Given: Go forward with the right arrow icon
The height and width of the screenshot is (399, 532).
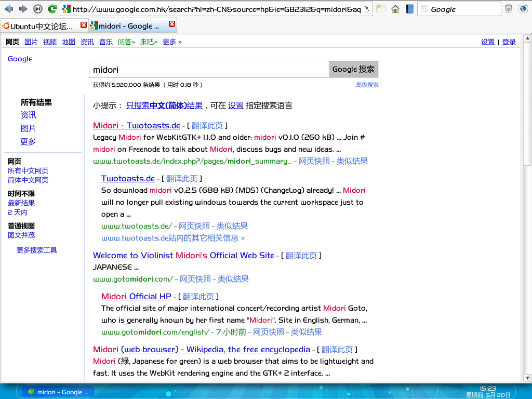Looking at the screenshot, I should click(23, 9).
